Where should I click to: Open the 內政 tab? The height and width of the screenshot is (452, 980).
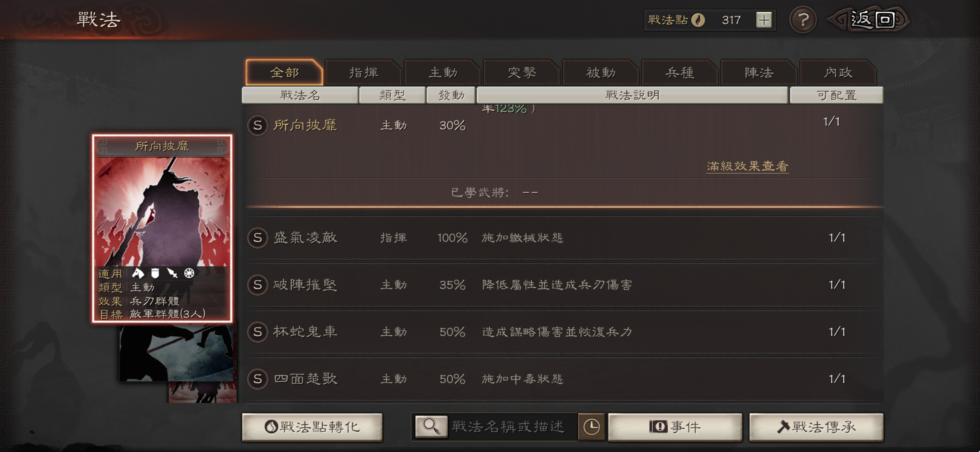[838, 72]
